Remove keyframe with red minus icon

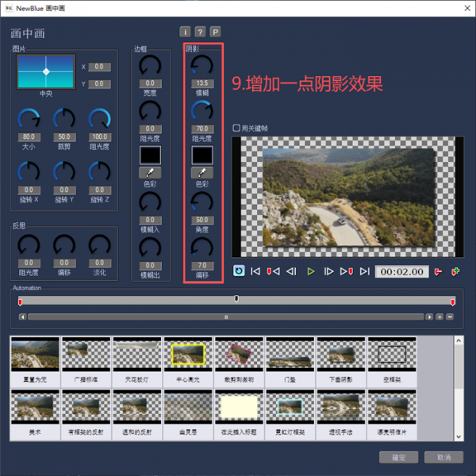coord(438,271)
